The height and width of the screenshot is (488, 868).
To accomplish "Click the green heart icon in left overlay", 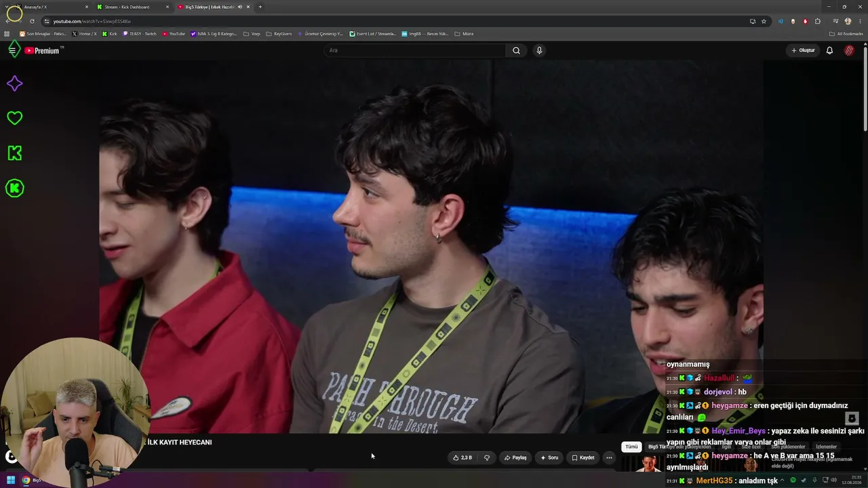I will coord(14,118).
